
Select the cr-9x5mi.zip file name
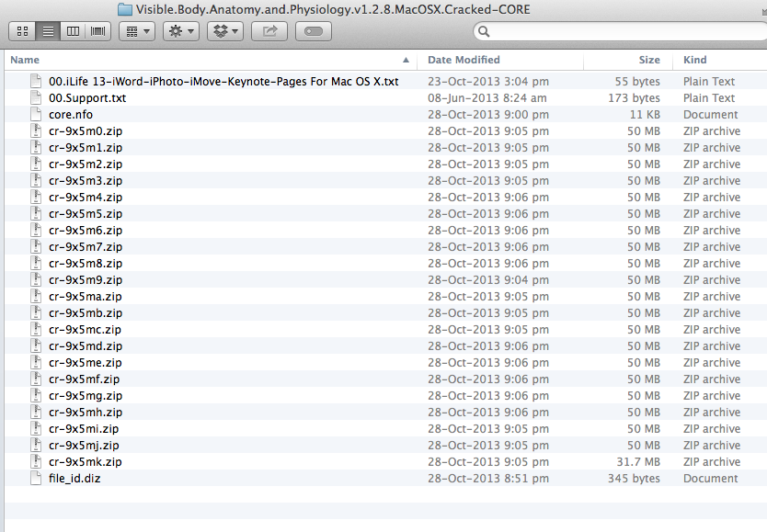[x=84, y=429]
